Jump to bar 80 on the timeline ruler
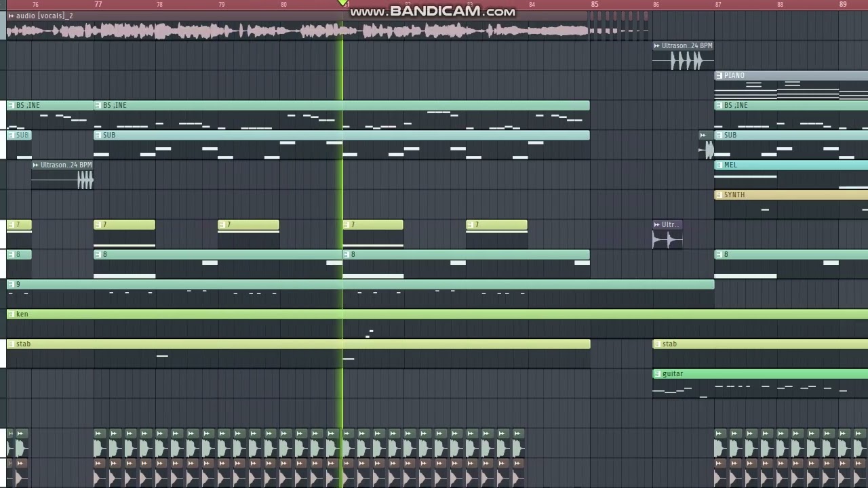The width and height of the screenshot is (868, 488). click(283, 4)
